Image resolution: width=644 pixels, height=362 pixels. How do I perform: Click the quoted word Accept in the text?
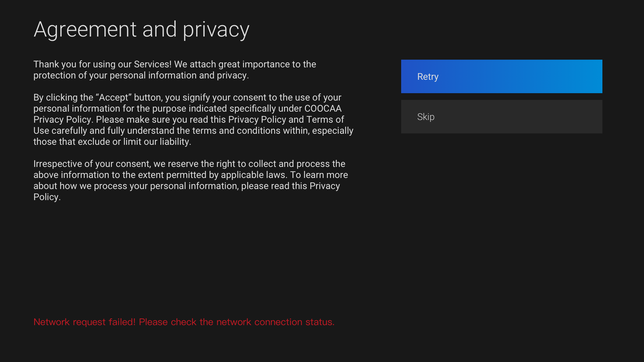(113, 98)
